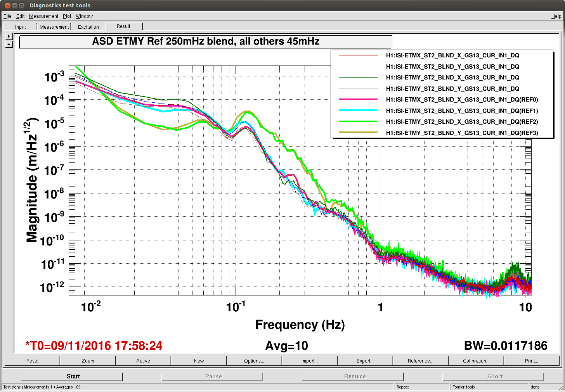
Task: Open the Plot menu
Action: tap(67, 16)
